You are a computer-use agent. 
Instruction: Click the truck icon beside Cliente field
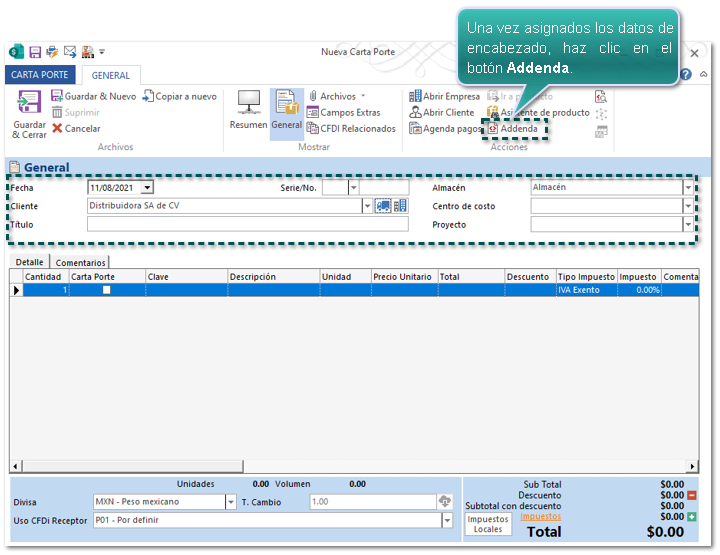(383, 206)
